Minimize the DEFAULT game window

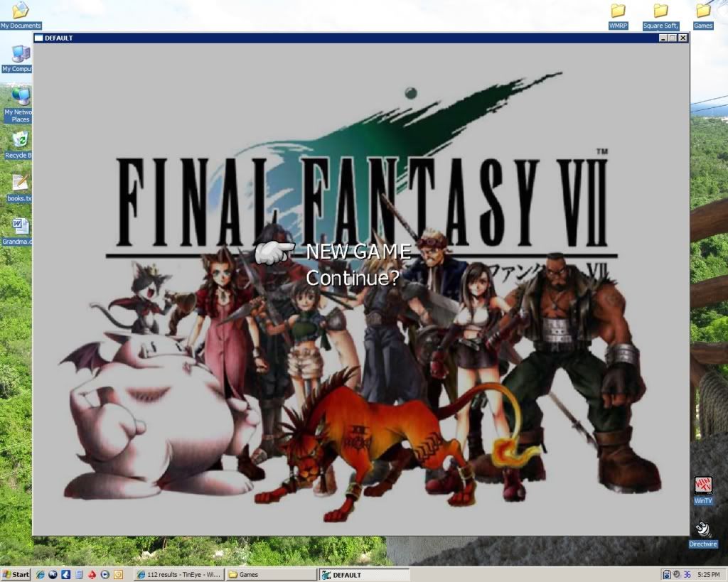[663, 38]
